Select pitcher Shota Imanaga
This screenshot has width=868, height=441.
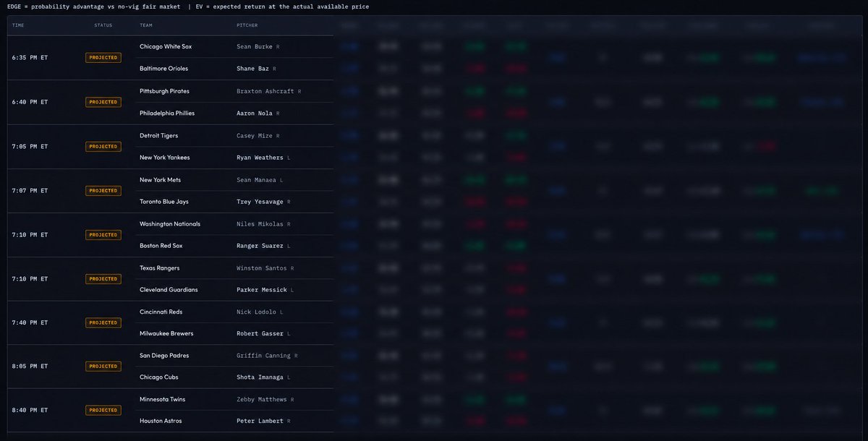pyautogui.click(x=260, y=377)
